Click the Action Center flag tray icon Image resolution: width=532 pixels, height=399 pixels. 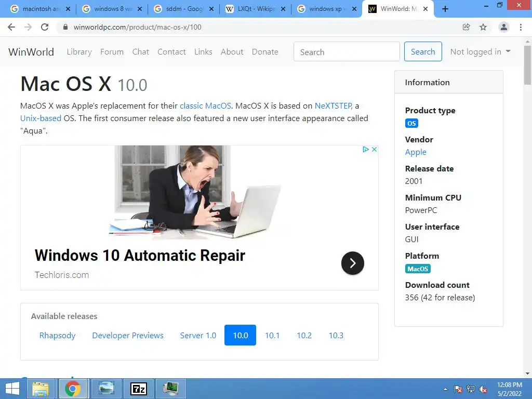coord(458,389)
